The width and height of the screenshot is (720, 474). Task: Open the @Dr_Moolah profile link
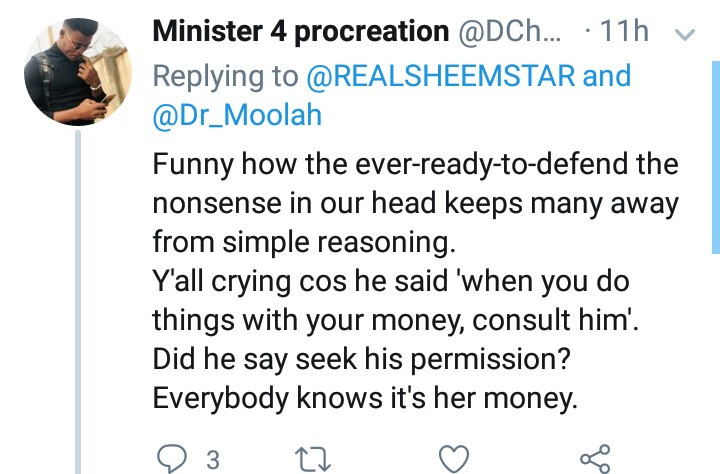click(237, 115)
